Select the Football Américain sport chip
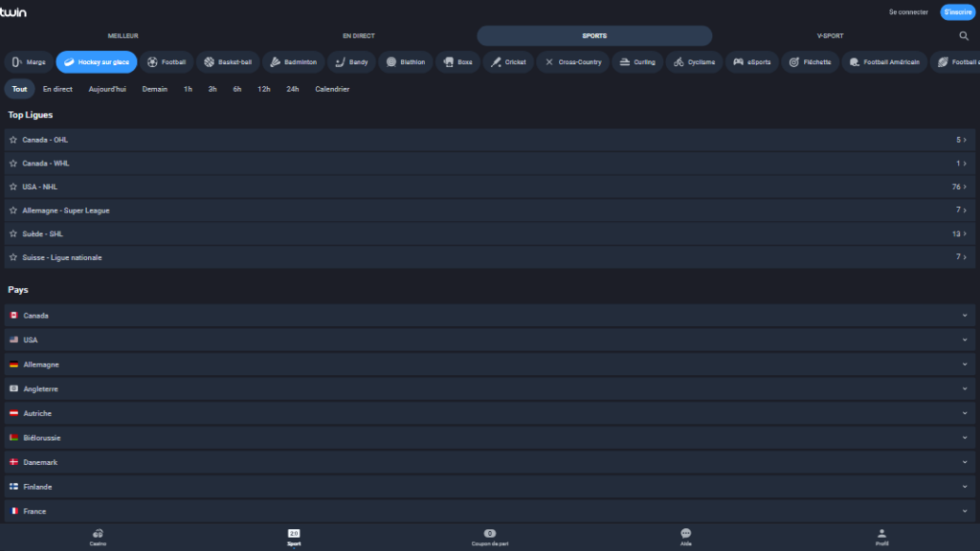980x551 pixels. click(883, 62)
